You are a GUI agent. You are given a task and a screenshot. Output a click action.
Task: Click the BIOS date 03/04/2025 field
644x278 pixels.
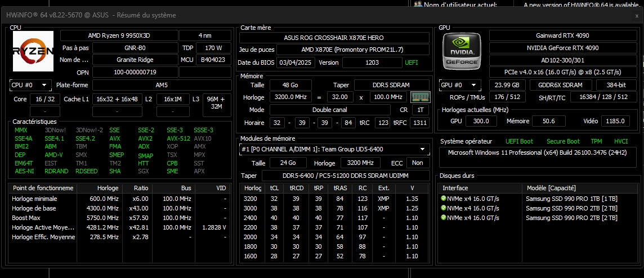(x=296, y=62)
